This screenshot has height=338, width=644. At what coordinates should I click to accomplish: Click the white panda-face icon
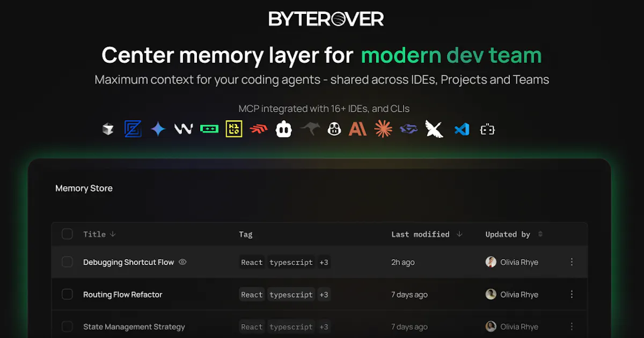pos(335,129)
